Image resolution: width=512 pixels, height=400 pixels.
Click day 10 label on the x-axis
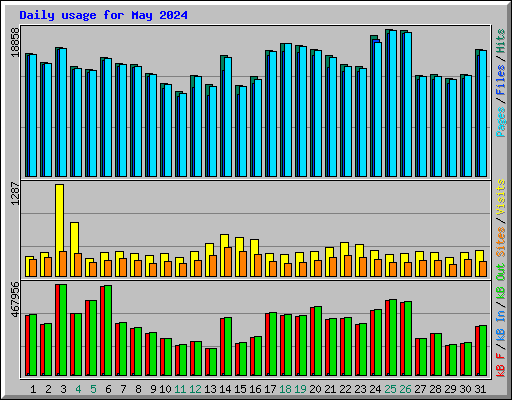(165, 389)
